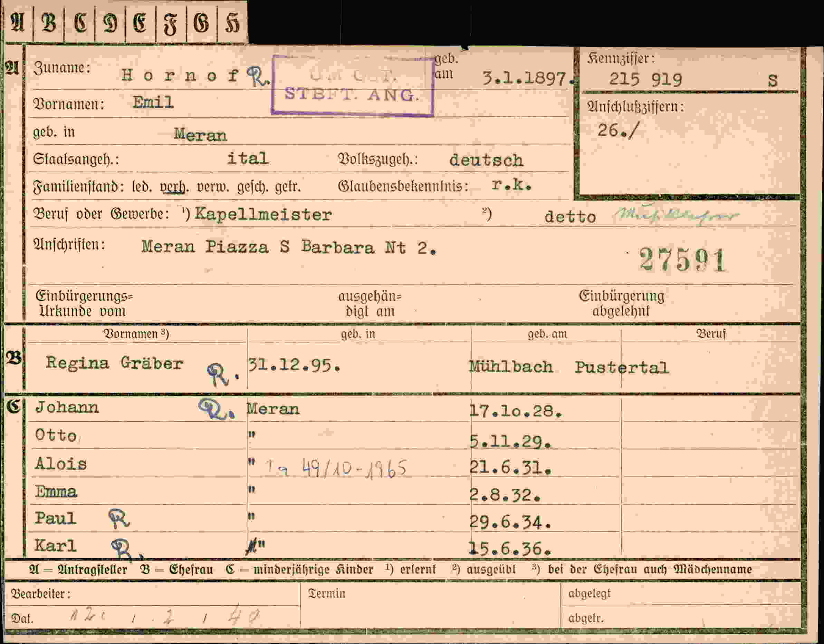Screen dimensions: 824x644
Task: Select the occupation "Kapellmeister"
Action: [x=263, y=215]
